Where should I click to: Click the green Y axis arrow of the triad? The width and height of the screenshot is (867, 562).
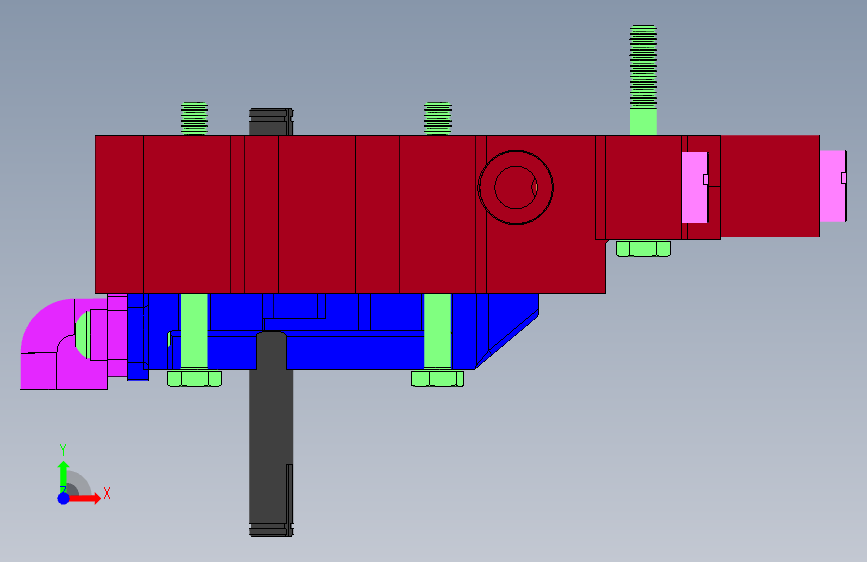pos(64,476)
